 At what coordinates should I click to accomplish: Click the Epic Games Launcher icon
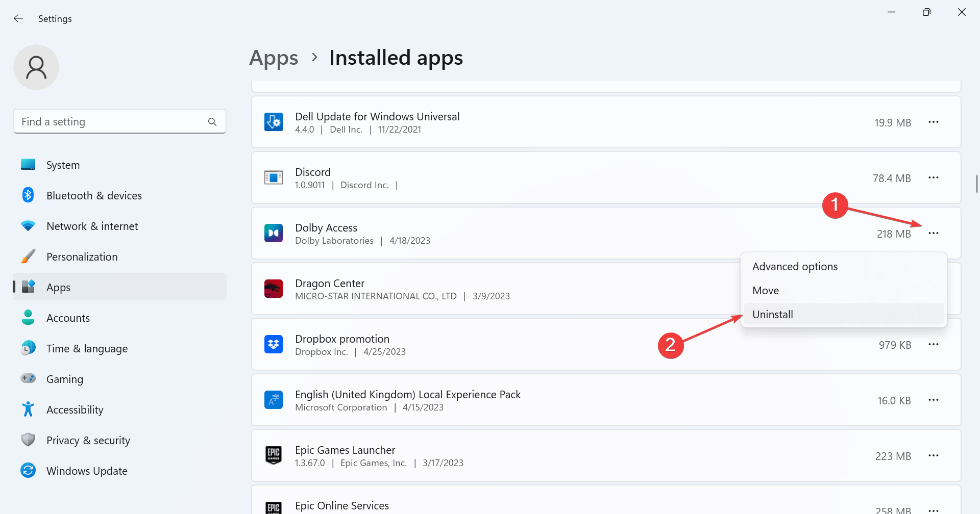click(274, 455)
